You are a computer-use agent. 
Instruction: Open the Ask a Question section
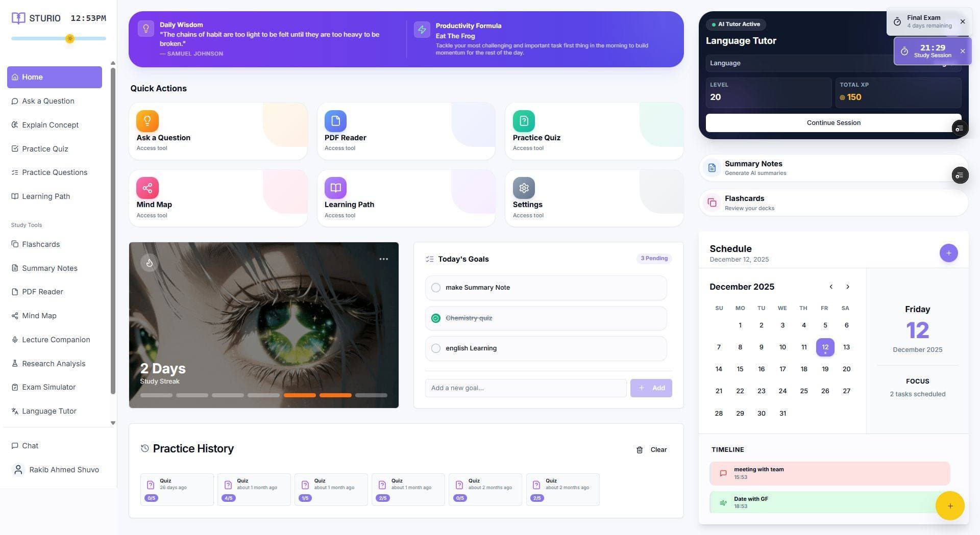47,101
